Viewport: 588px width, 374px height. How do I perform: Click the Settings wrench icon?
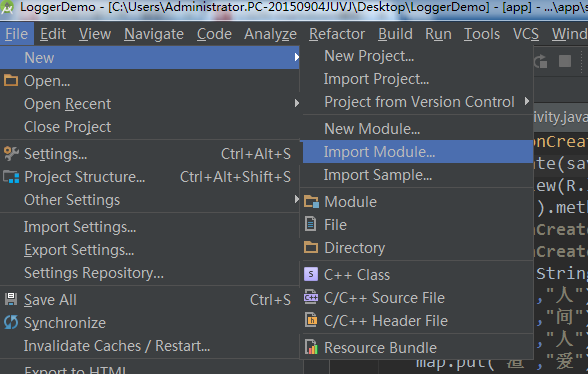point(11,153)
